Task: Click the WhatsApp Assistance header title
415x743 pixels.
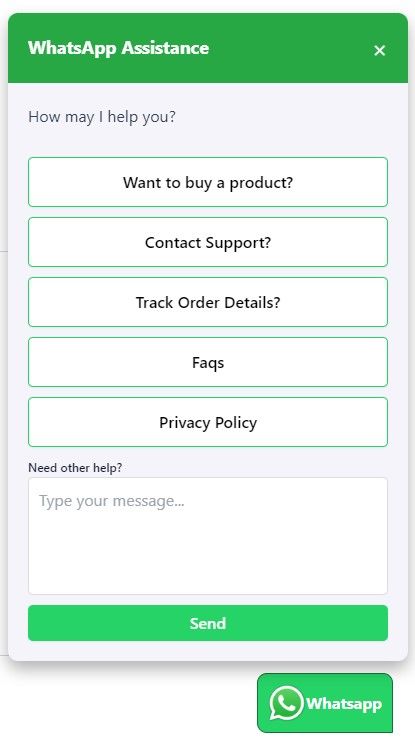Action: [118, 48]
